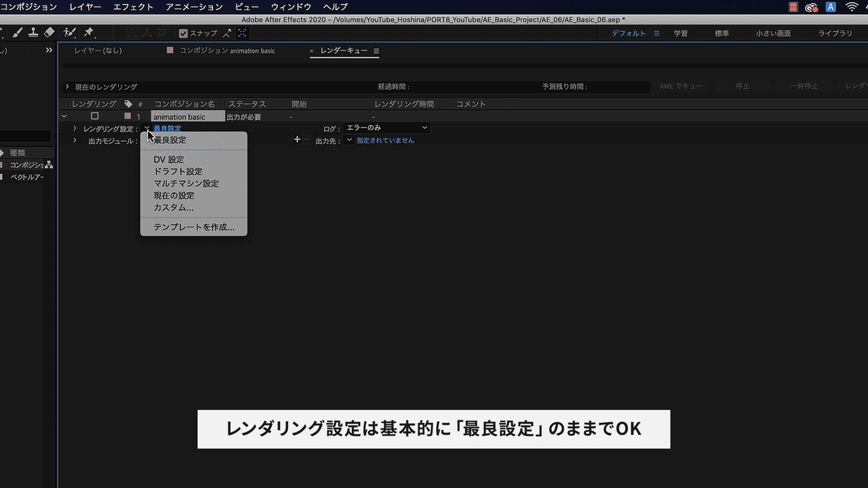Screen dimensions: 868x488
Task: Open the レイヤー menu
Action: click(85, 7)
